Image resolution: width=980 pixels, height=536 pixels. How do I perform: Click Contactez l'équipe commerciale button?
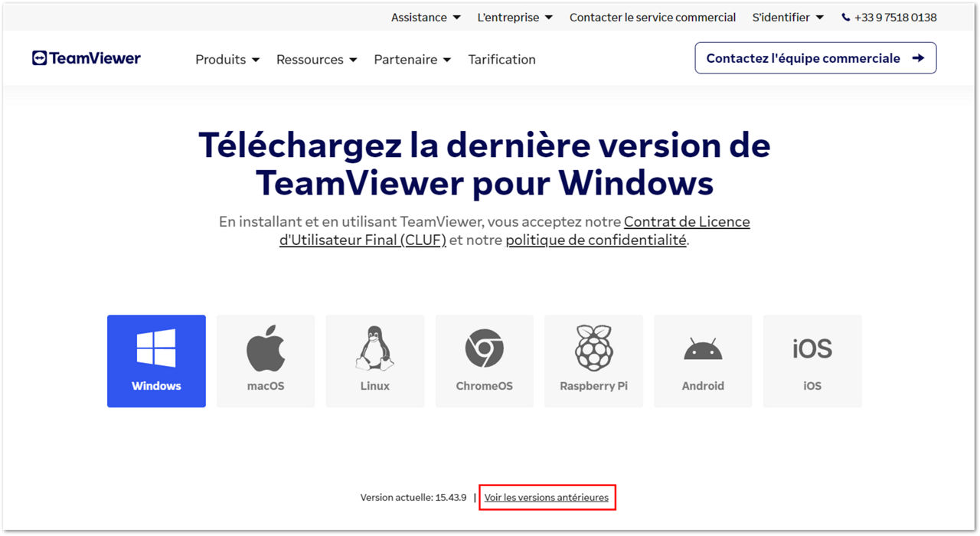815,58
